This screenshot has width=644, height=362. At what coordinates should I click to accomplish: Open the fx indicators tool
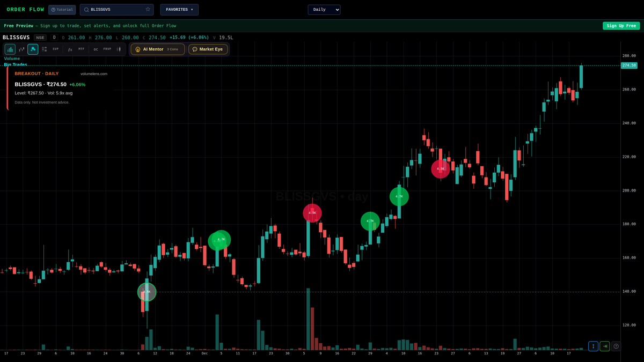pos(70,49)
